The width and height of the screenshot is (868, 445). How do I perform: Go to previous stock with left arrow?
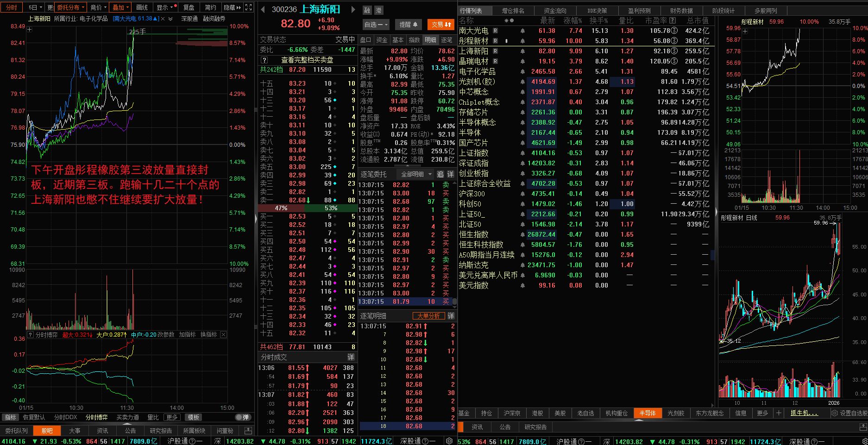point(263,9)
